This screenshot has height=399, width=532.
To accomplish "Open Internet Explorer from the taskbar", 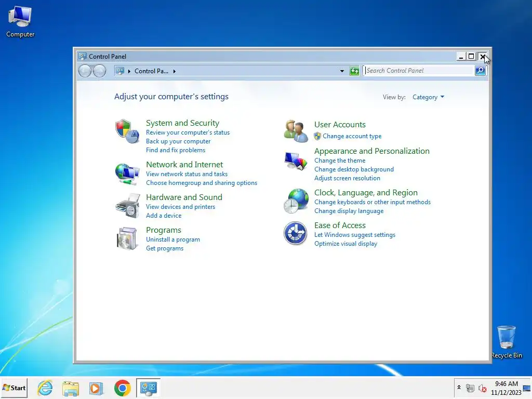I will click(x=45, y=388).
